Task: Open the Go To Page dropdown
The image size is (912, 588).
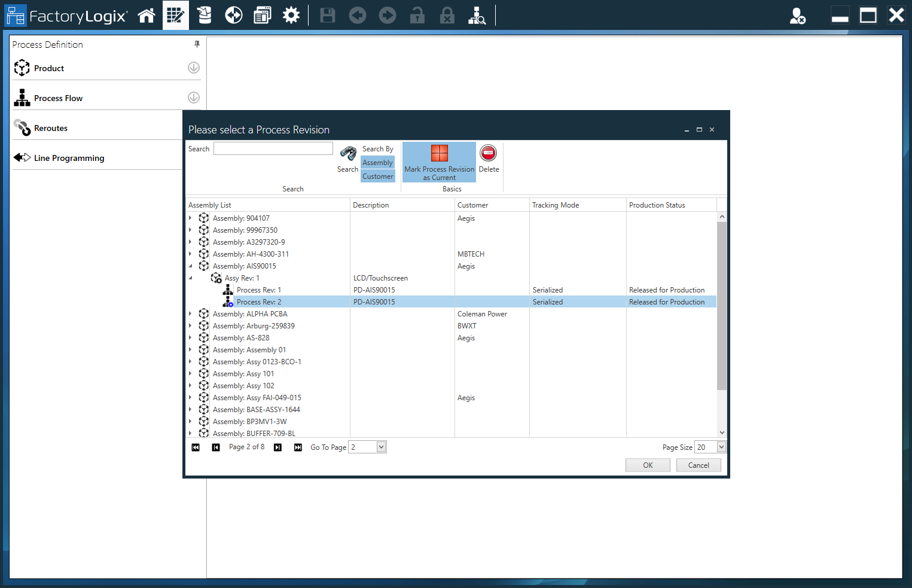Action: [382, 447]
